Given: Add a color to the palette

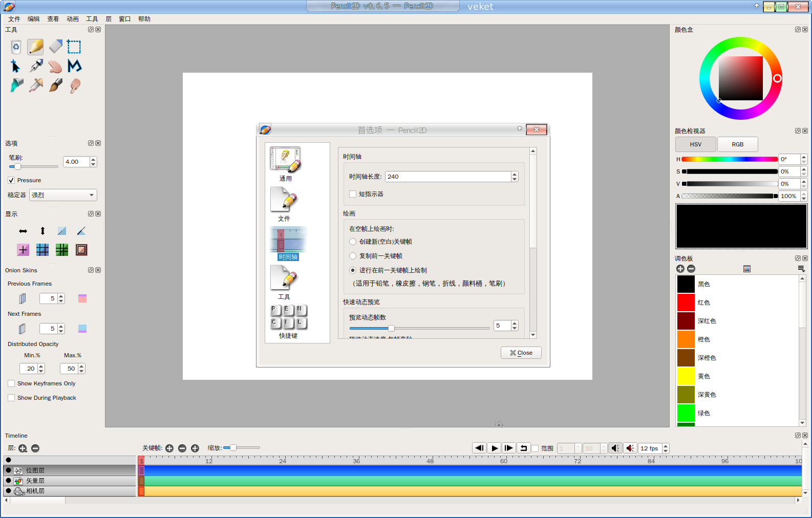Looking at the screenshot, I should click(680, 269).
